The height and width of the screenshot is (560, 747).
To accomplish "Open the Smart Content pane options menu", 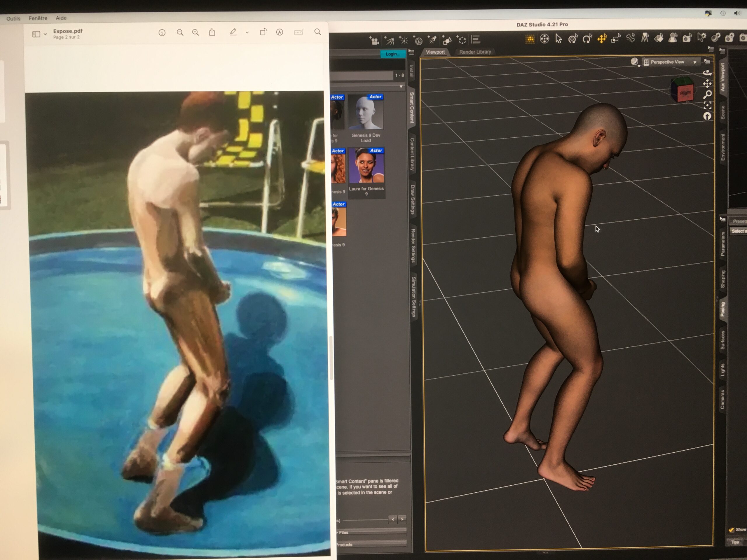I will tap(411, 52).
